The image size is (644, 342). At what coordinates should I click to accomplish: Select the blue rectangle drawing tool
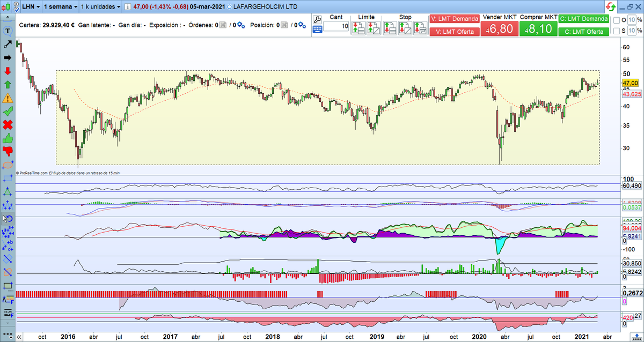(8, 178)
